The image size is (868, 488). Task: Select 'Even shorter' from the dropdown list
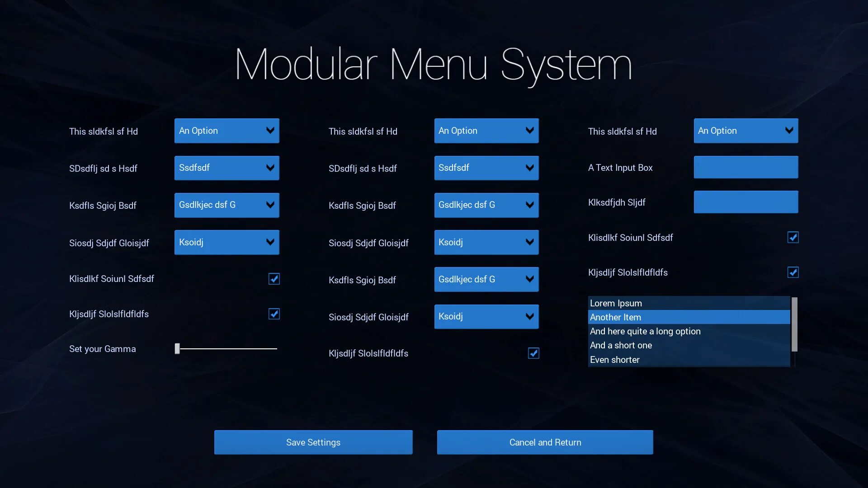(x=615, y=359)
